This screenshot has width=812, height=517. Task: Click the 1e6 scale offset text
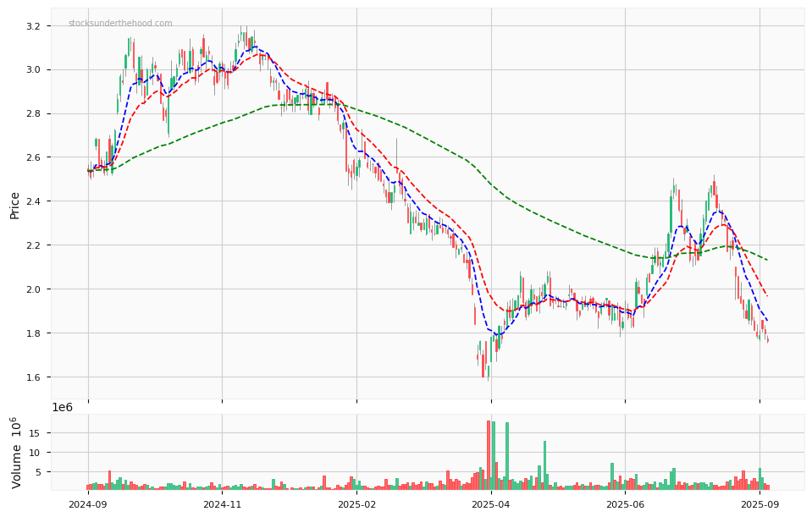click(x=62, y=407)
